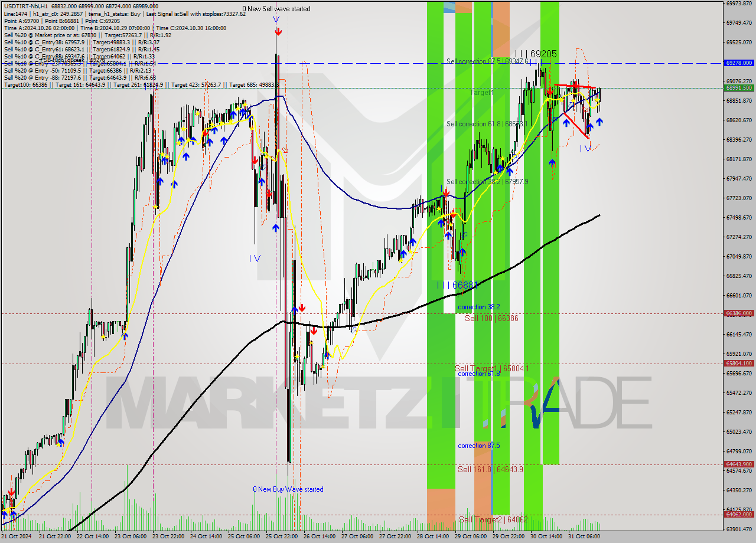Select the '31 Oct 06:00' time axis label
The height and width of the screenshot is (543, 756).
[584, 537]
